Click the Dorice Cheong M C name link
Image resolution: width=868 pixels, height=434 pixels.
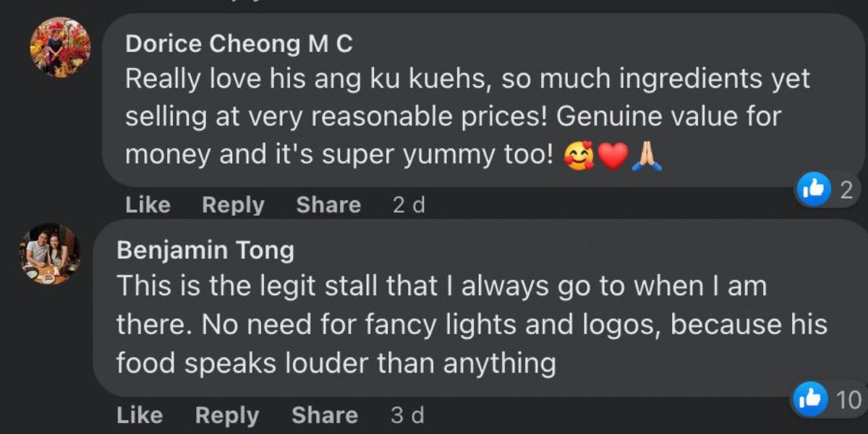tap(239, 44)
